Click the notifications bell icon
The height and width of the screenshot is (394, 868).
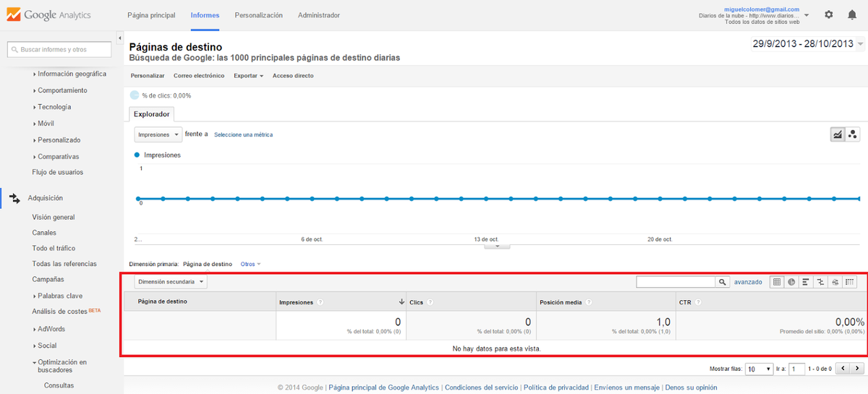click(851, 14)
